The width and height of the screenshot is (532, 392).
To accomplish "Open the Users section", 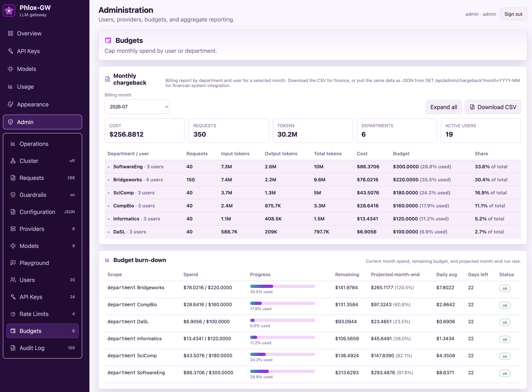I will 43,280.
